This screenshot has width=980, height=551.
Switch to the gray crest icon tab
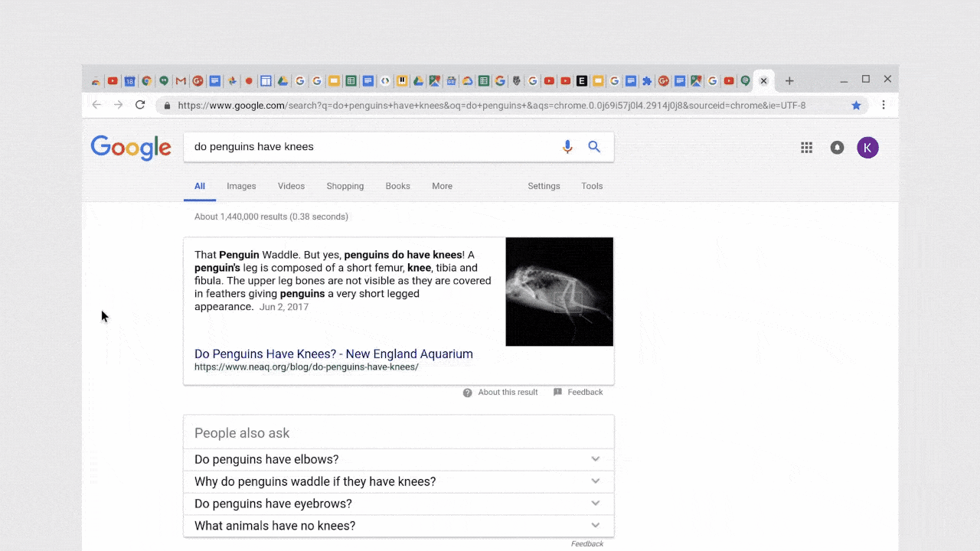(x=517, y=81)
